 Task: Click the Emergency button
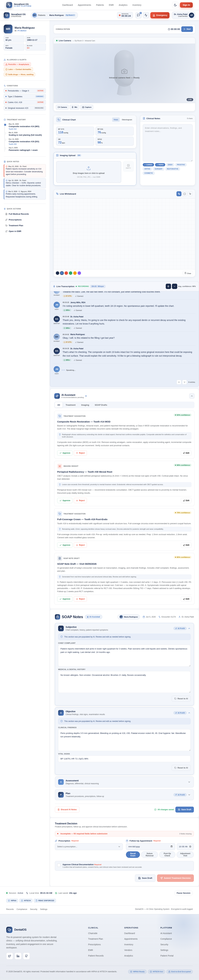pos(160,15)
